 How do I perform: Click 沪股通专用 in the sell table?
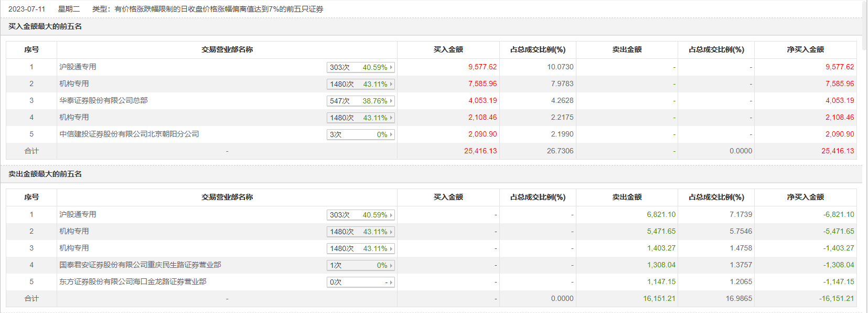pyautogui.click(x=78, y=214)
